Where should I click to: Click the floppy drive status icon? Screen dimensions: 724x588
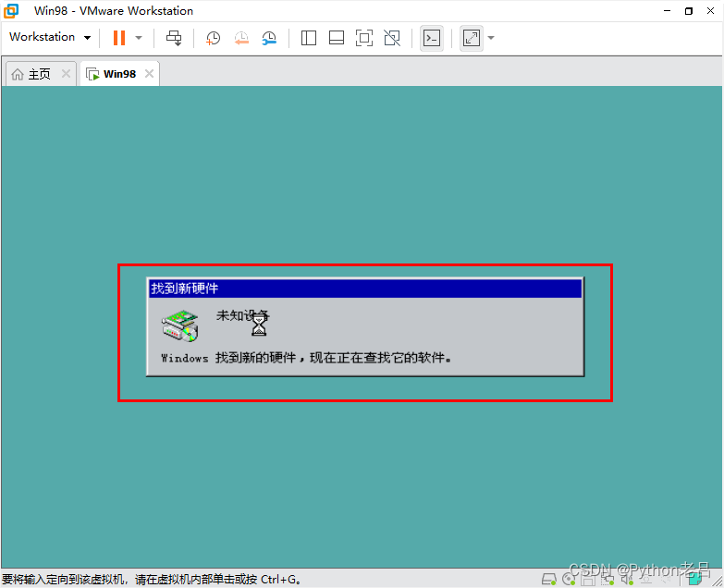[588, 579]
